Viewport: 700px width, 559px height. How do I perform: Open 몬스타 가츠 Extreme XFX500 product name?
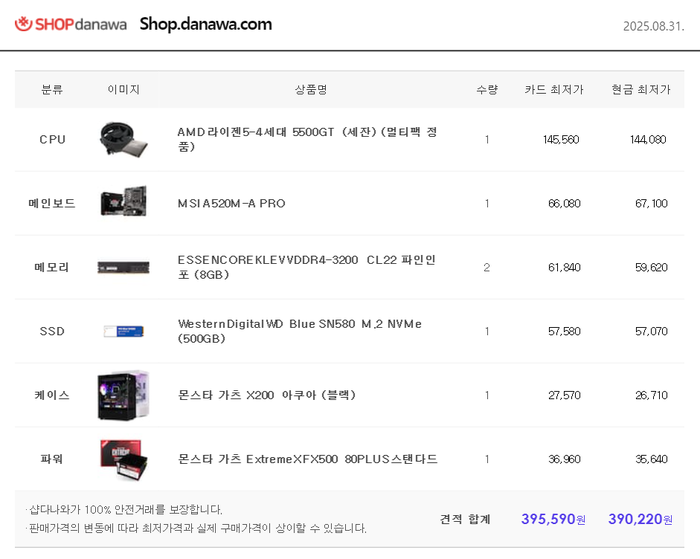[308, 459]
